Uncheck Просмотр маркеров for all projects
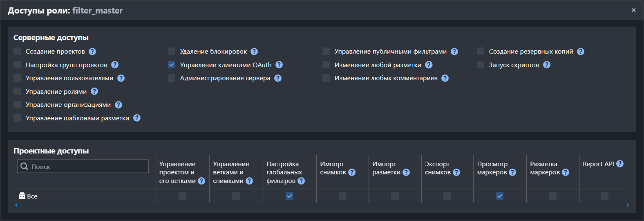Screen dimensions: 644x221 pyautogui.click(x=500, y=196)
